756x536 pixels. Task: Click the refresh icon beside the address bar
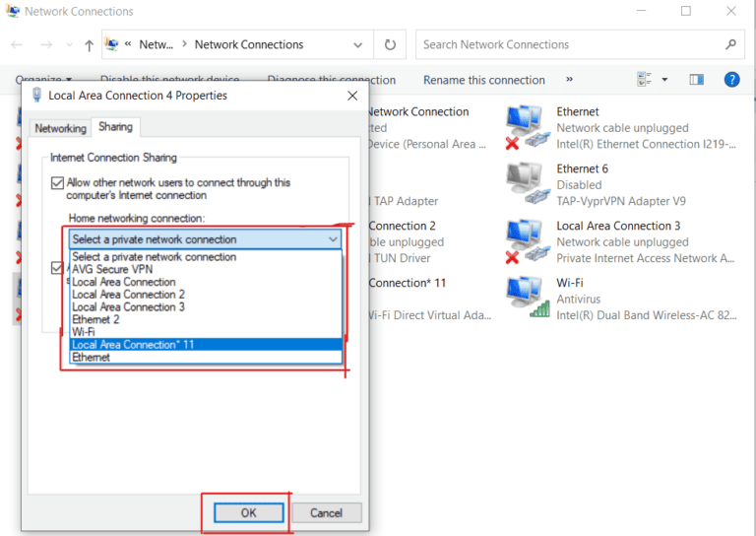(390, 44)
